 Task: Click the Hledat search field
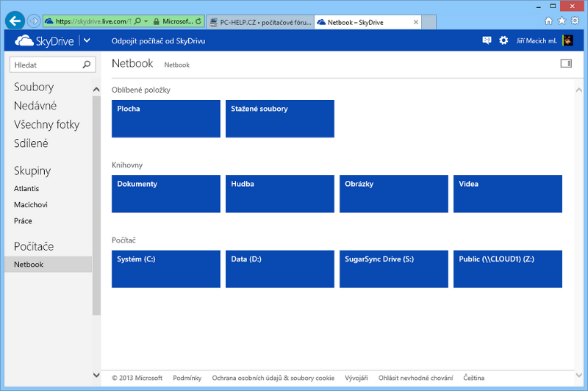pyautogui.click(x=46, y=65)
